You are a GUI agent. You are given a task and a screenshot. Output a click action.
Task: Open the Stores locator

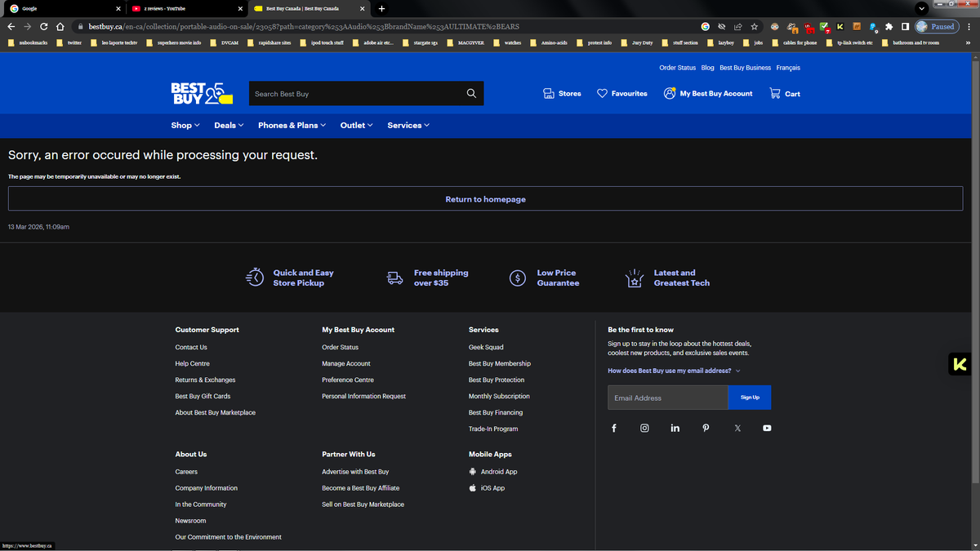click(x=562, y=93)
